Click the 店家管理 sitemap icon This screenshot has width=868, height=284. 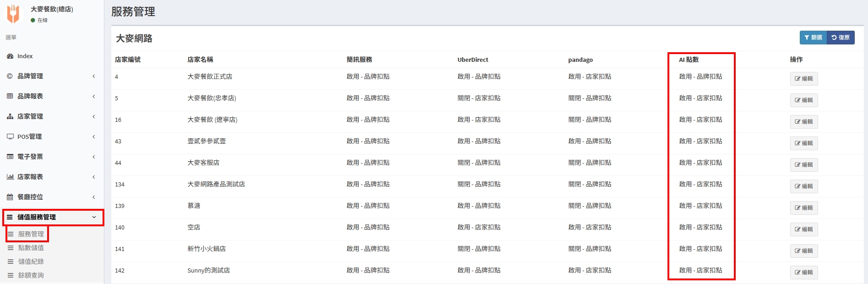tap(10, 116)
